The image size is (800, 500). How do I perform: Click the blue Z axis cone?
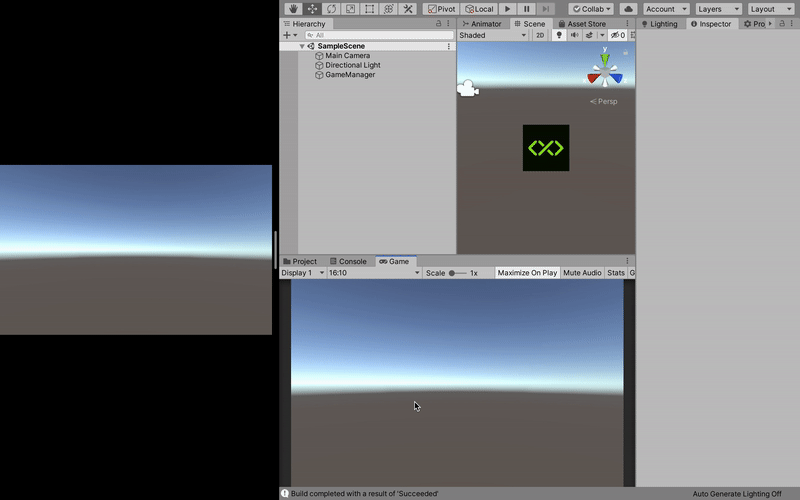pyautogui.click(x=617, y=78)
